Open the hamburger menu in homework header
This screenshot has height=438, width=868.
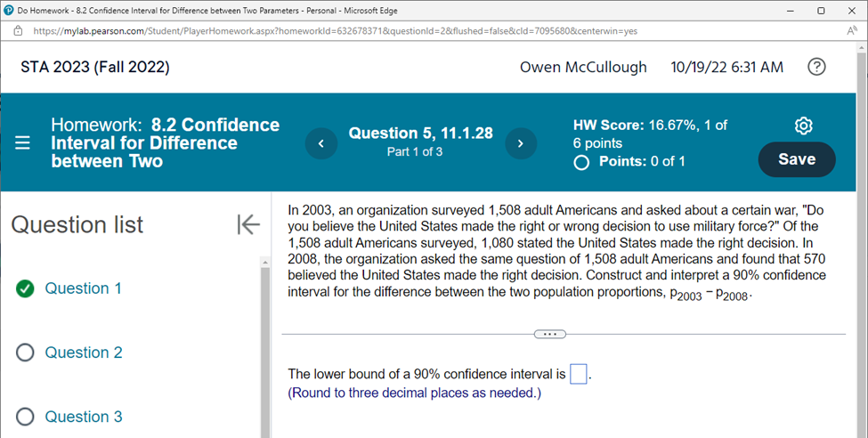coord(22,142)
